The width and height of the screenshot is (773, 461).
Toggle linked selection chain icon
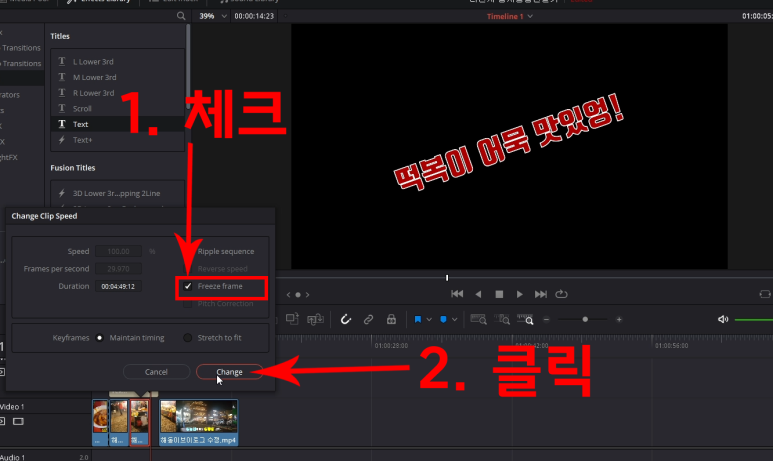[x=368, y=319]
